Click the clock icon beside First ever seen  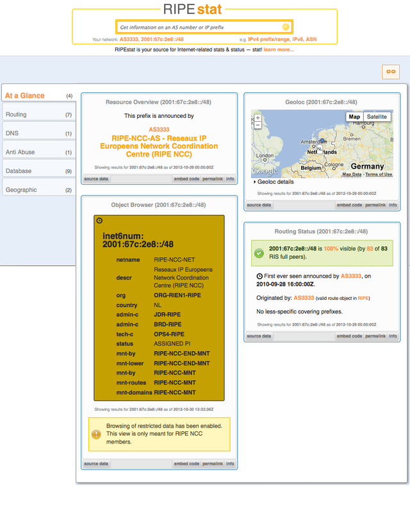coord(259,276)
